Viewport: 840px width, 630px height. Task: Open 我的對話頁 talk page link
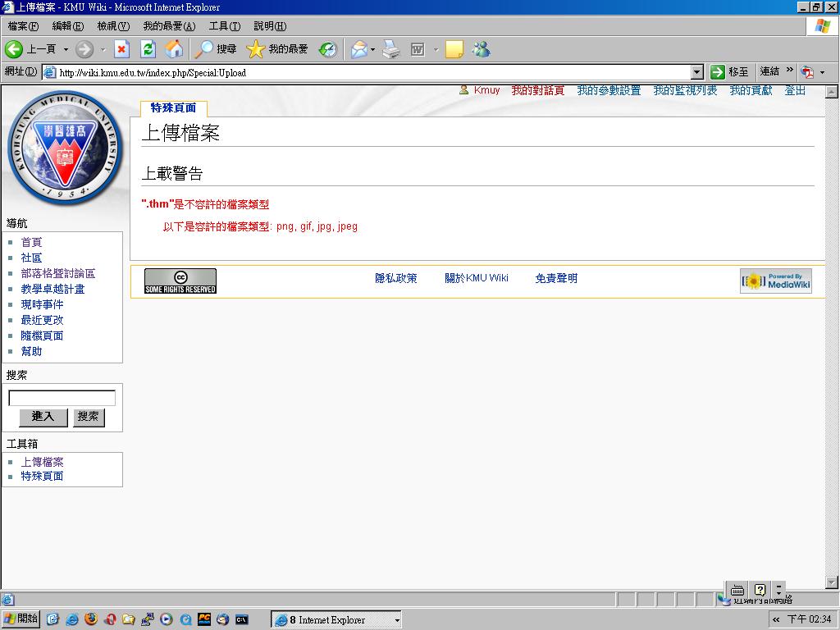tap(538, 90)
